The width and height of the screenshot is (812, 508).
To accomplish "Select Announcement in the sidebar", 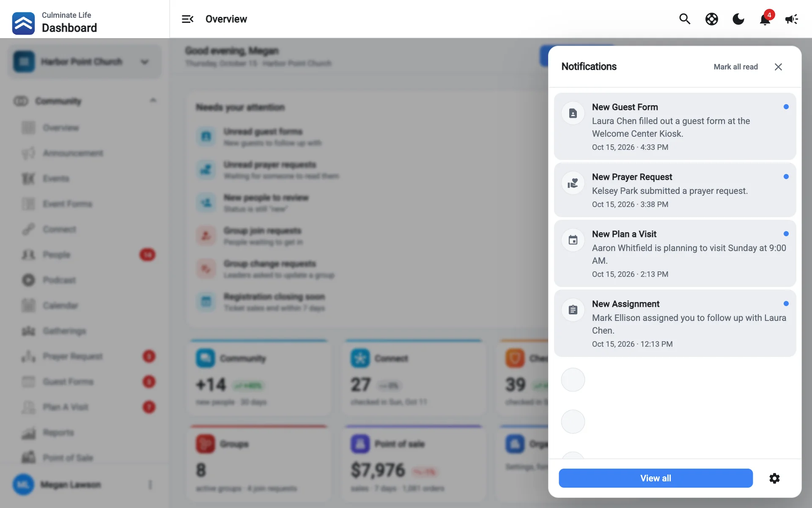I will [85, 153].
